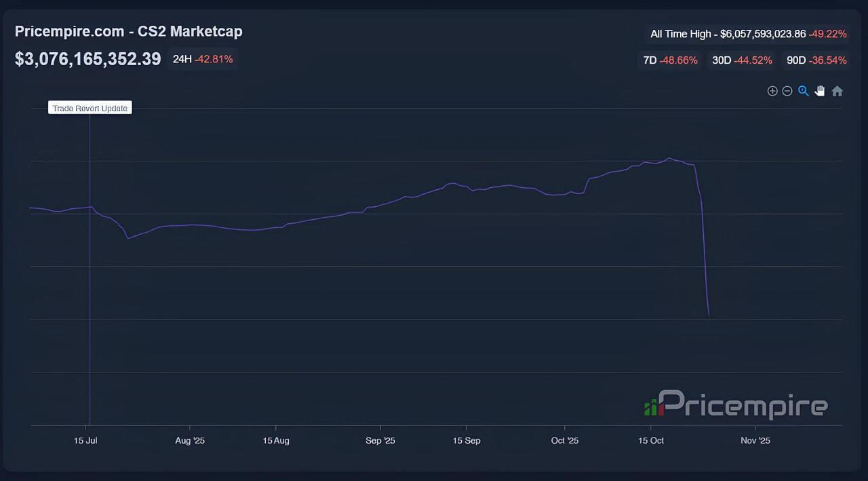Click the Nov '25 axis label
The image size is (868, 481).
755,440
